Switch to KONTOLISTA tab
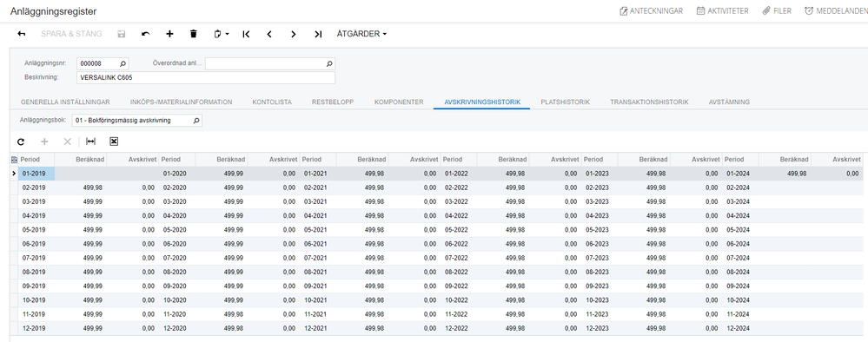 [x=272, y=102]
